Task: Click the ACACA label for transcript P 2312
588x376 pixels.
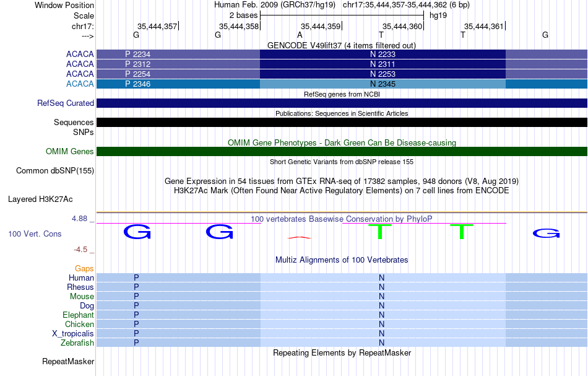Action: point(80,64)
